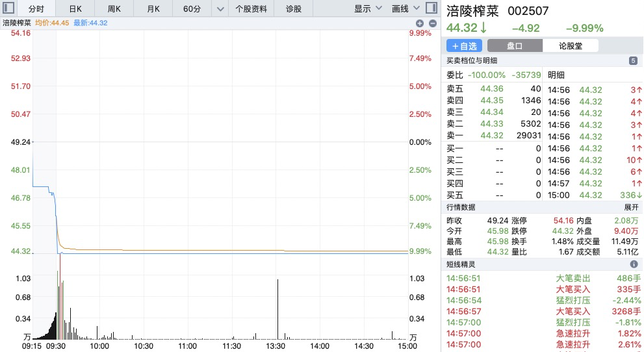644x352 pixels.
Task: Expand the 画线 drawing dropdown
Action: pos(406,8)
